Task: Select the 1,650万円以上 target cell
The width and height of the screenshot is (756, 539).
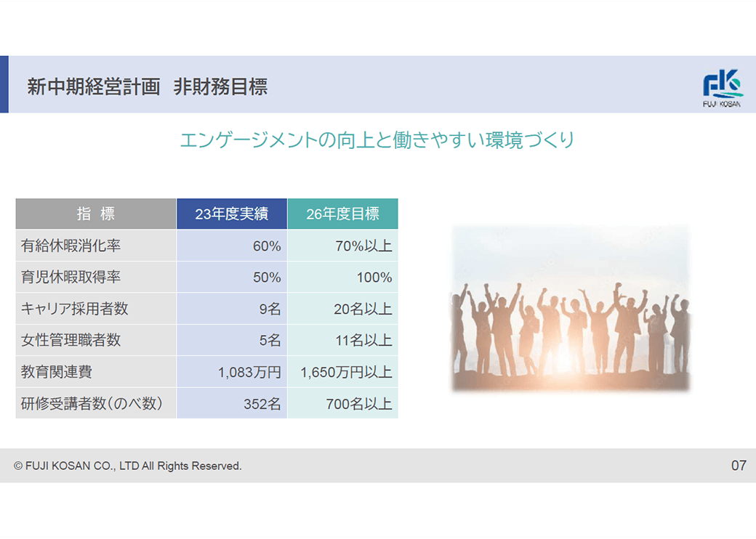Action: click(x=346, y=372)
